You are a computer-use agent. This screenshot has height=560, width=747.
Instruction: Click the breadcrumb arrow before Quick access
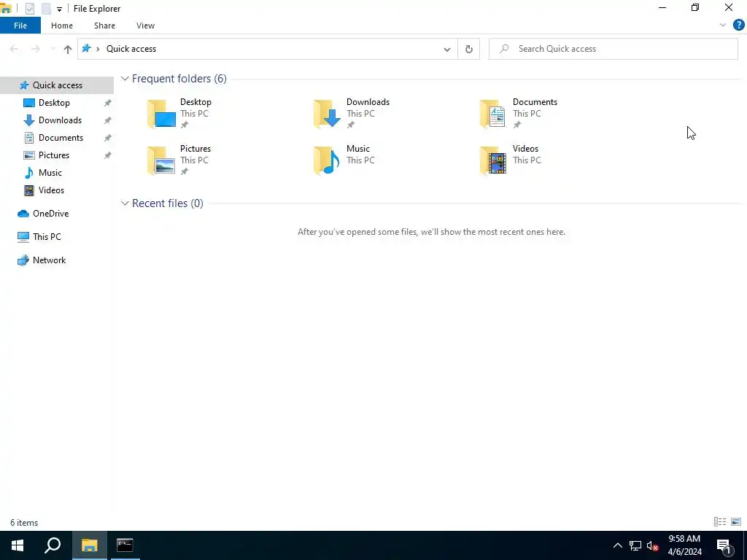click(x=98, y=49)
